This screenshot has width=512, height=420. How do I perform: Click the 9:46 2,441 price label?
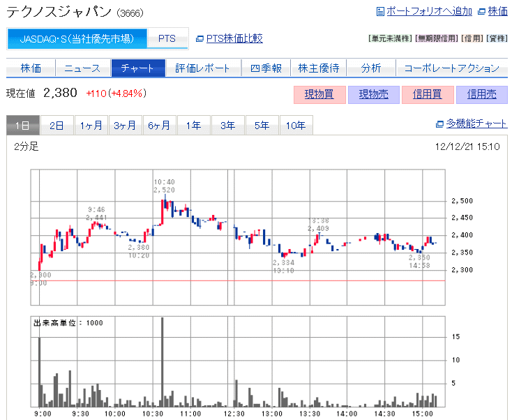(97, 213)
